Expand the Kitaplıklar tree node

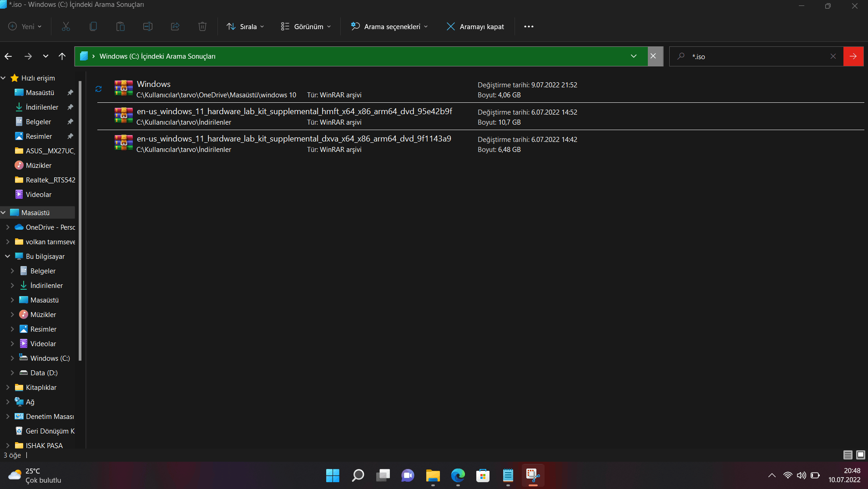click(x=8, y=388)
